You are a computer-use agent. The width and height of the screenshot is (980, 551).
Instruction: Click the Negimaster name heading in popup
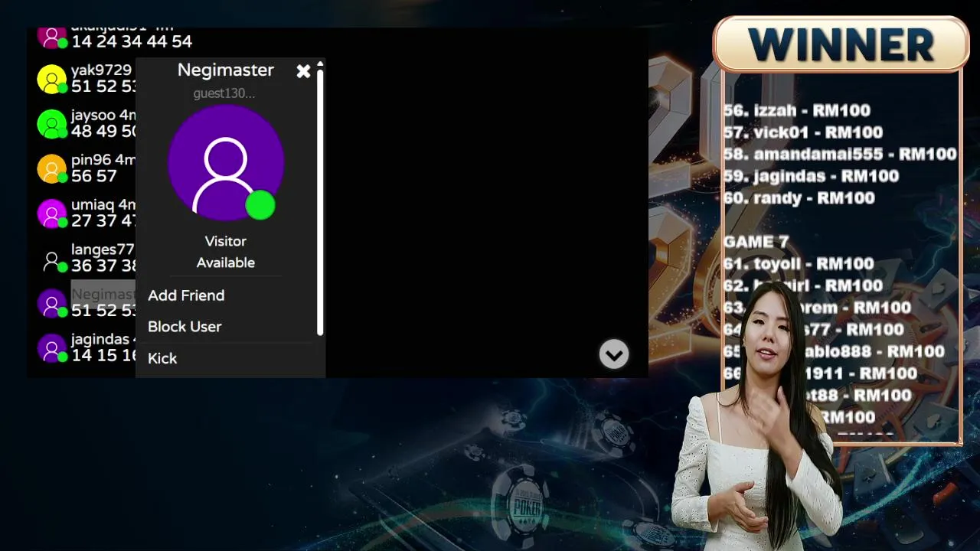click(225, 70)
